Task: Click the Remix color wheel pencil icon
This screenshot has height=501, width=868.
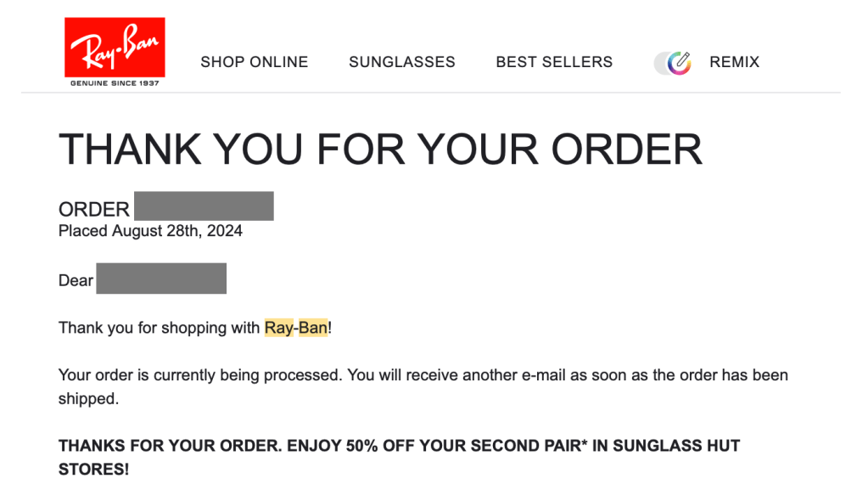Action: [678, 63]
